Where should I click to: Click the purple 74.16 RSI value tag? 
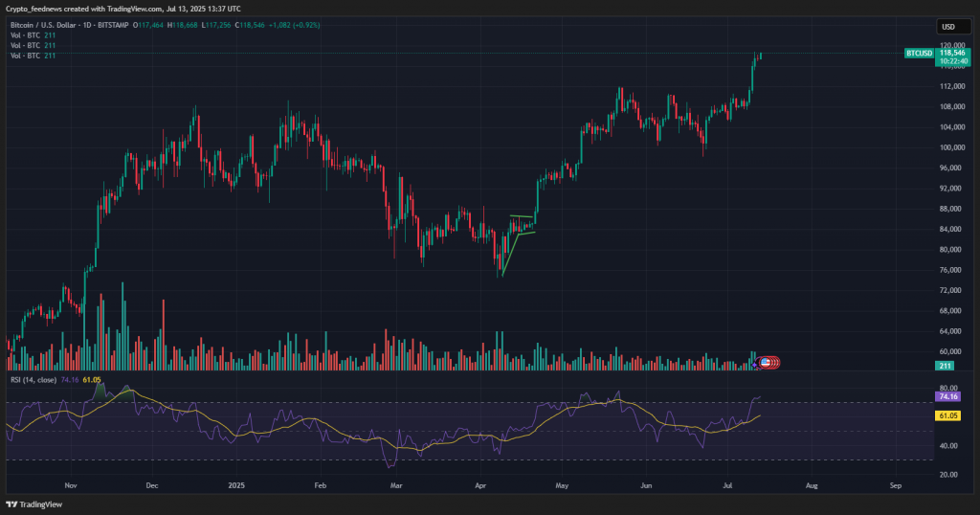pos(949,395)
